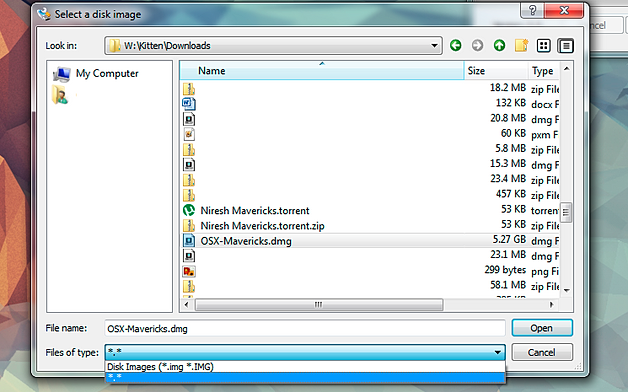
Task: Select Niresh Mavericks.torrent.zip file name
Action: click(262, 226)
